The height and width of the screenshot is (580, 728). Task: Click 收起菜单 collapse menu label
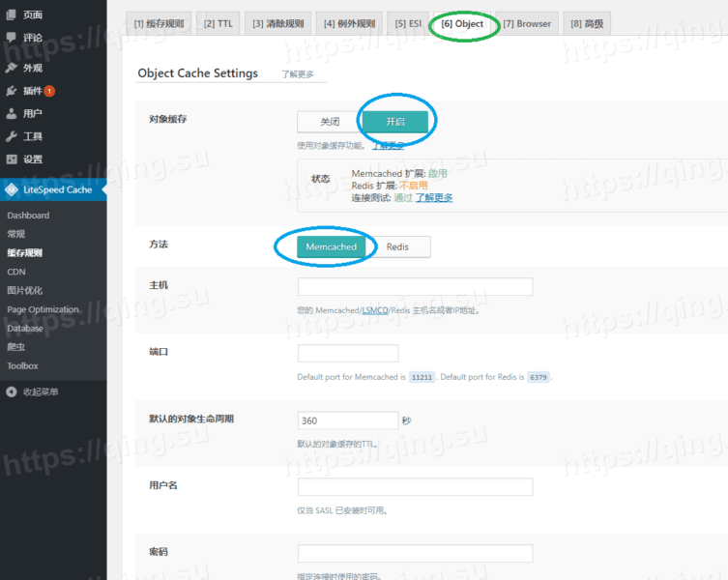point(41,391)
